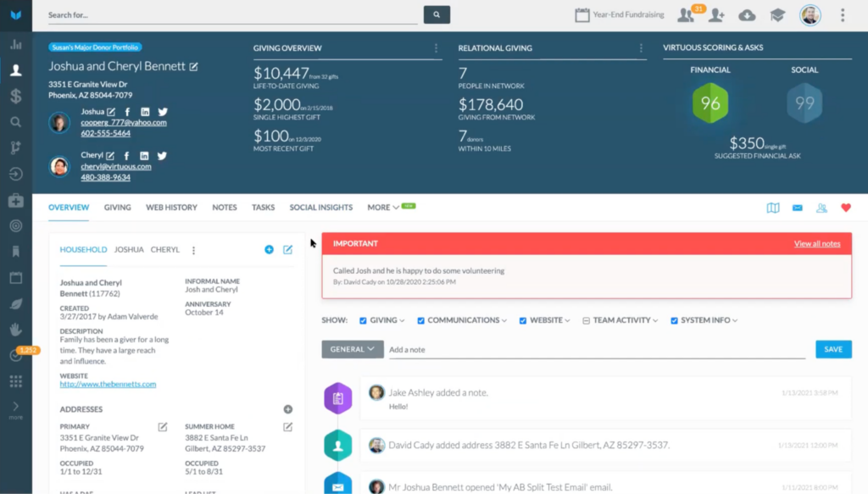868x494 pixels.
Task: Open Giving Overview options menu
Action: tap(437, 48)
